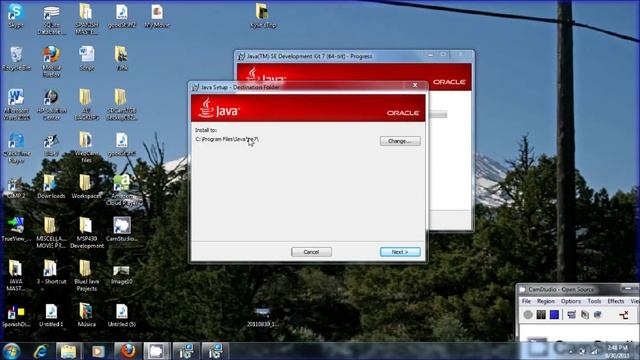Launch Internet Explorer from taskbar
640x360 pixels.
(x=40, y=351)
